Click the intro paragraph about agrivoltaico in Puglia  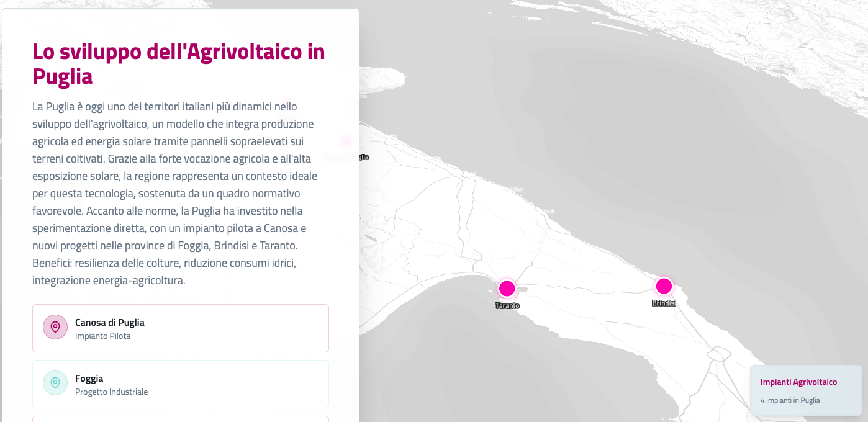(175, 194)
